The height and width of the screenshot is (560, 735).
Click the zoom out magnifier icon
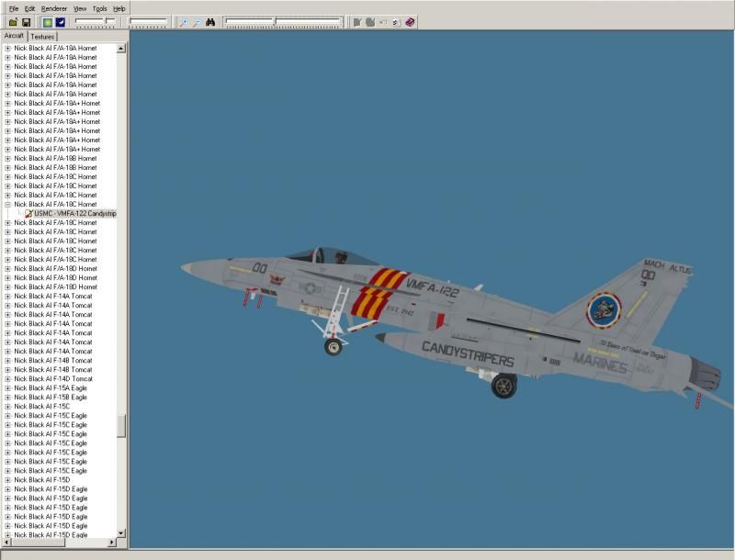[197, 22]
